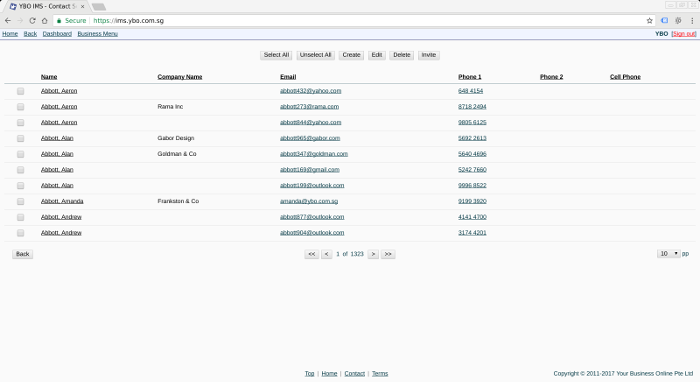Open the Business Menu link

pyautogui.click(x=98, y=34)
